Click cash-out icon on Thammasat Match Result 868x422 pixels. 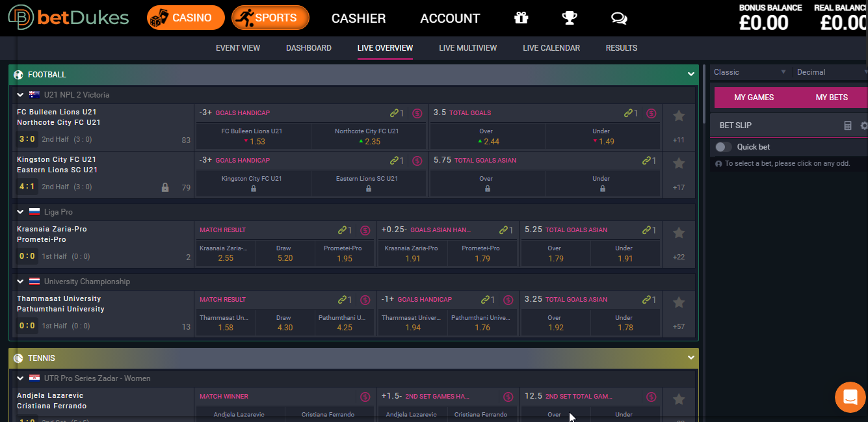pos(365,300)
